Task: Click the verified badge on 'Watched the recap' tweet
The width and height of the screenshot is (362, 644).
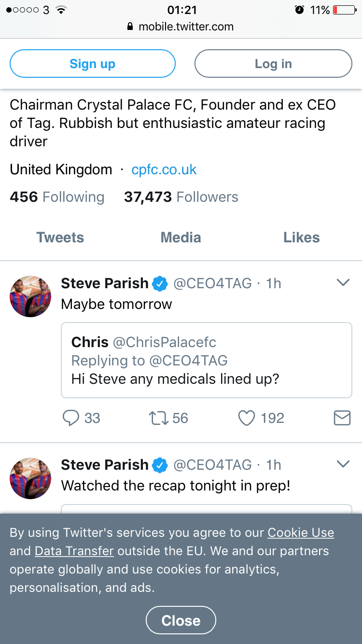Action: click(160, 465)
